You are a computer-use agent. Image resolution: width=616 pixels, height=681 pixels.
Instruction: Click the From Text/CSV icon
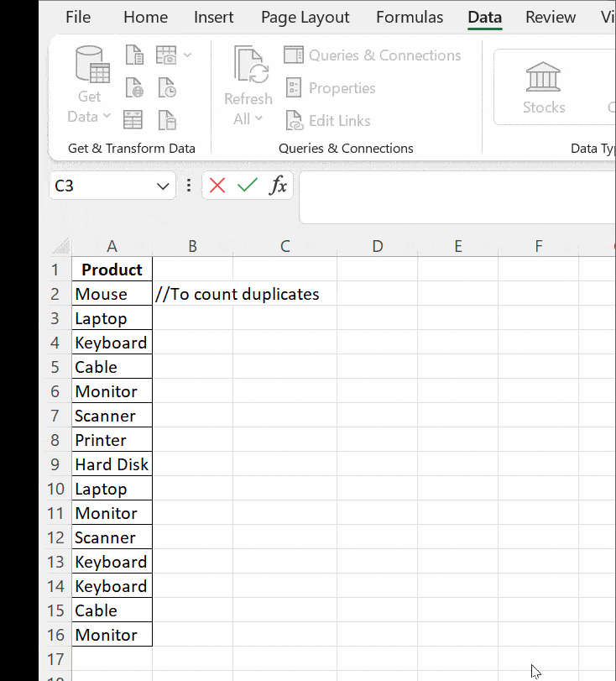pyautogui.click(x=134, y=55)
